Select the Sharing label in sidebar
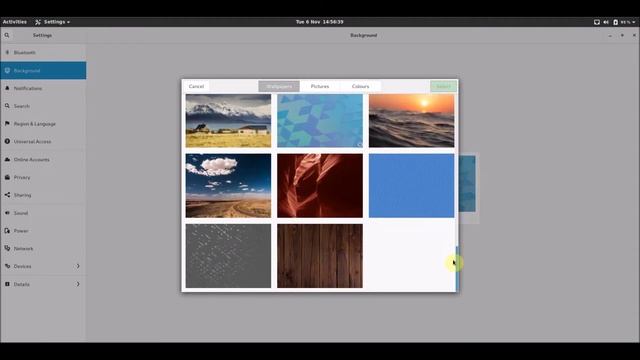Screen dimensions: 640x360 click(x=22, y=195)
